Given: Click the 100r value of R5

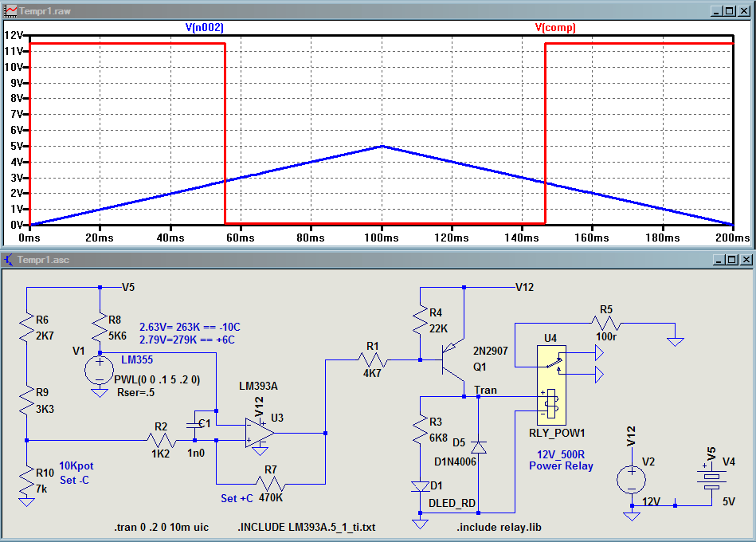Looking at the screenshot, I should click(606, 336).
